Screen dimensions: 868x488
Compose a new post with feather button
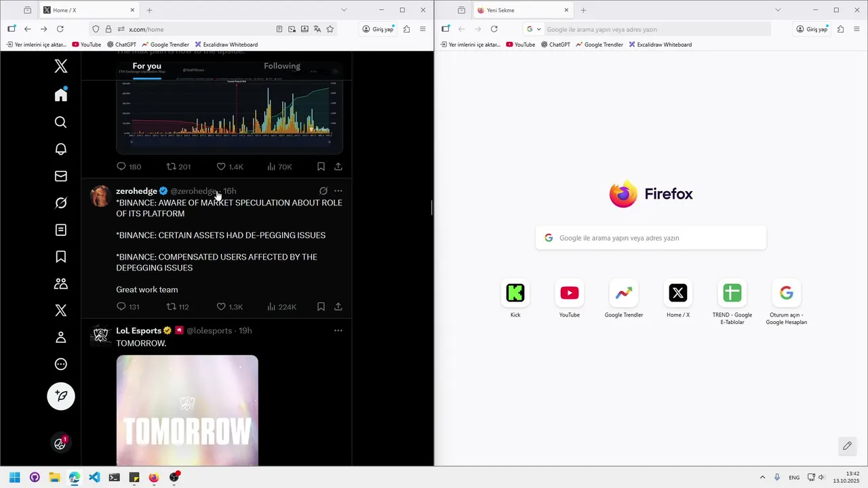coord(61,396)
